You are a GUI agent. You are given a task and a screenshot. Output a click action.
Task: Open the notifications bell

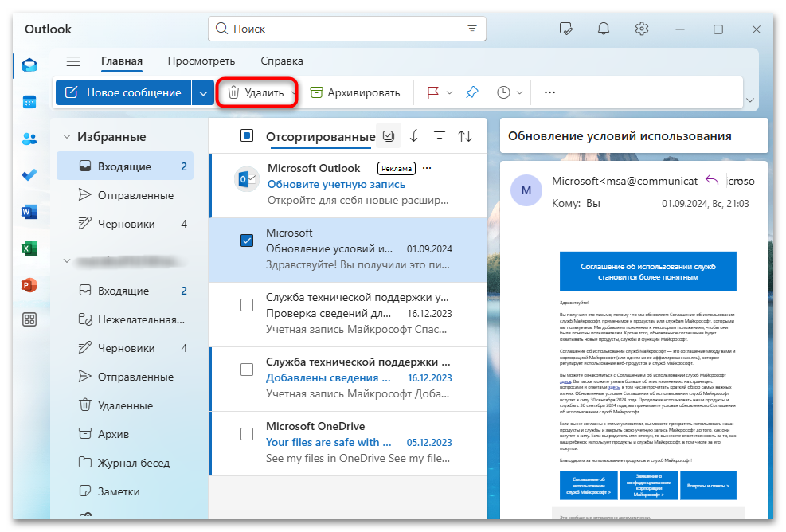click(604, 29)
